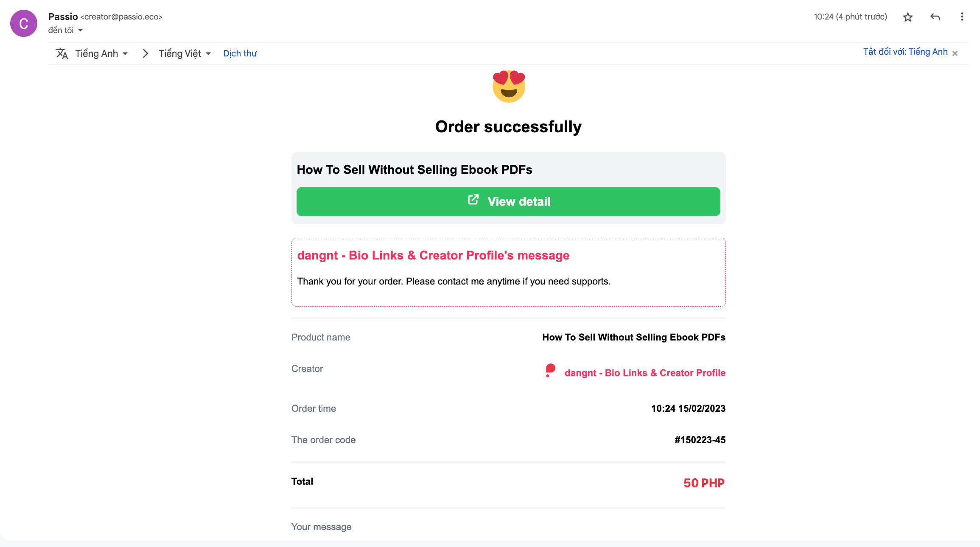The width and height of the screenshot is (980, 547).
Task: Click the reply arrow icon
Action: coord(935,17)
